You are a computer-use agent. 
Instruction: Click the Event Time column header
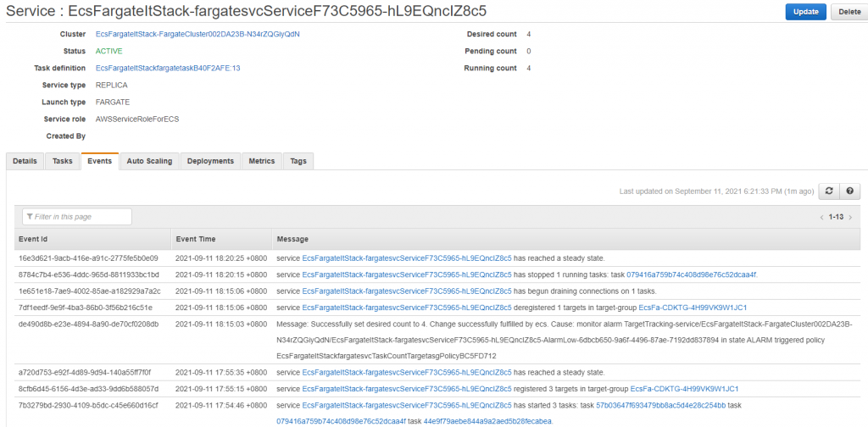221,239
